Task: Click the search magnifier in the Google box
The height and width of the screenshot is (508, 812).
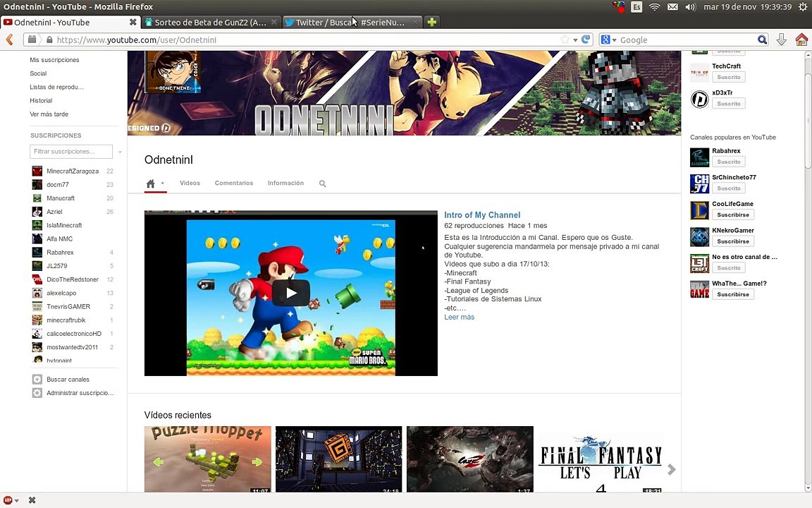Action: (x=762, y=40)
